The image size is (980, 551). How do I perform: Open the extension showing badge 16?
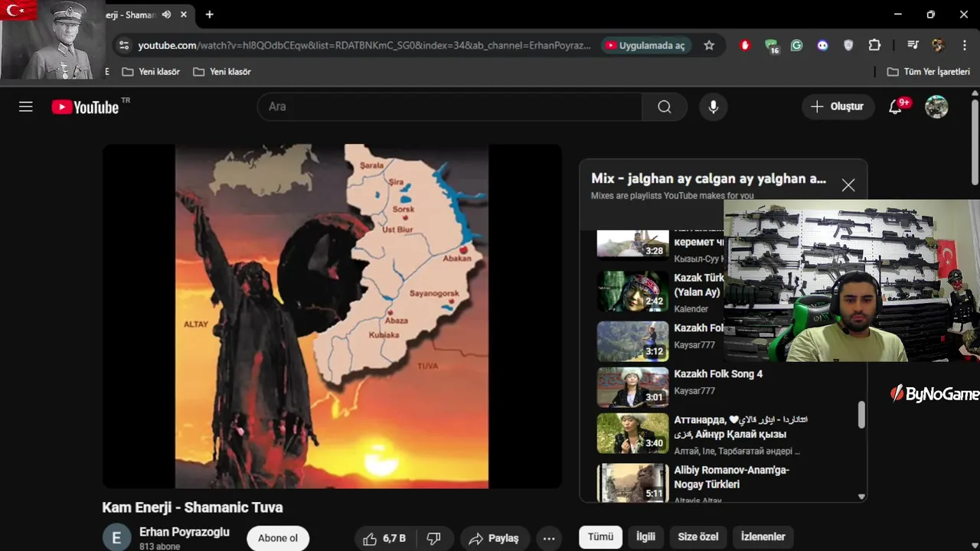[x=772, y=46]
